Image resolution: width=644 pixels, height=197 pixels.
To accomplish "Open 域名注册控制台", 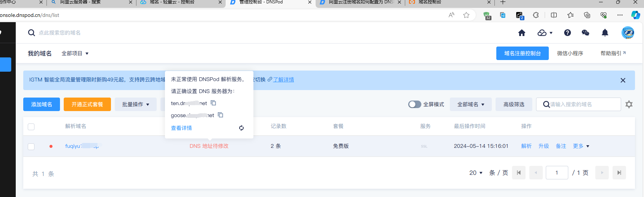I will click(x=523, y=53).
